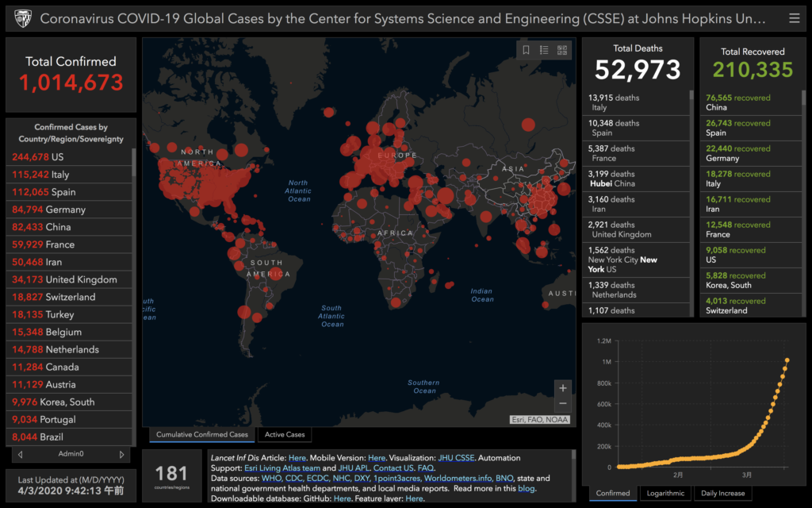812x508 pixels.
Task: Select Switzerland in confirmed cases list
Action: 69,297
